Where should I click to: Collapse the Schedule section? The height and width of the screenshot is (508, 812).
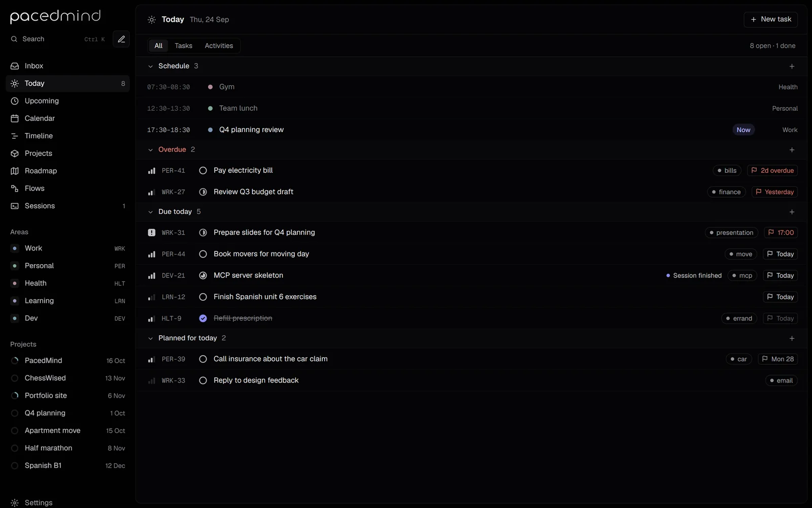(150, 67)
